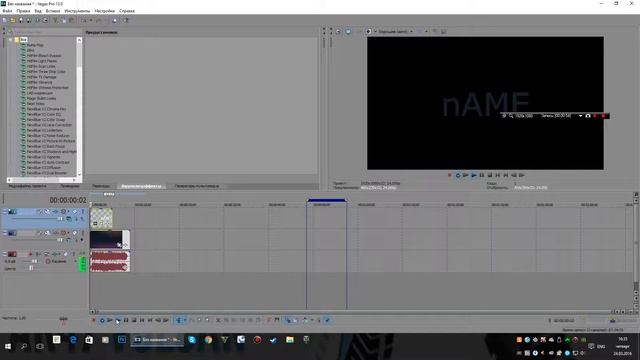Open the Project Properties toolbar icon
The height and width of the screenshot is (360, 640).
click(45, 20)
